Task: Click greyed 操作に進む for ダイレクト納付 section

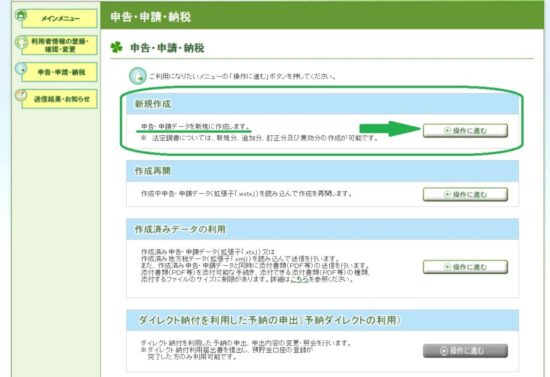Action: tap(465, 351)
